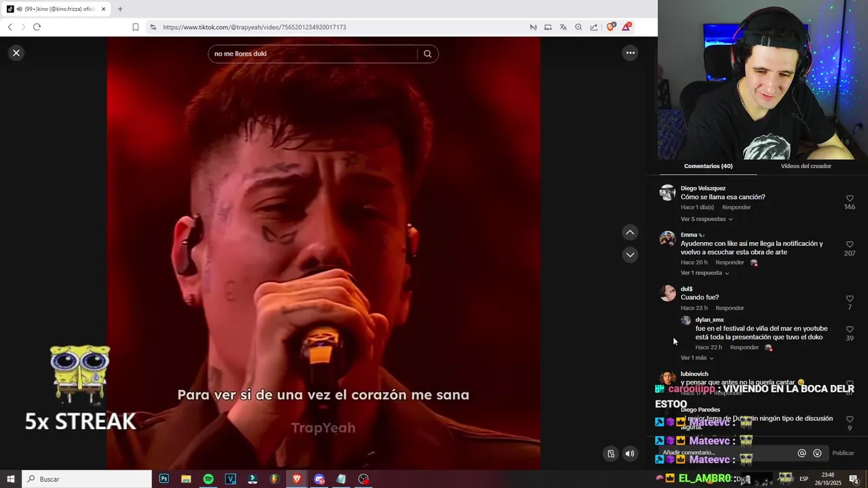This screenshot has width=868, height=488.
Task: Open Photoshop from the taskbar
Action: [164, 479]
